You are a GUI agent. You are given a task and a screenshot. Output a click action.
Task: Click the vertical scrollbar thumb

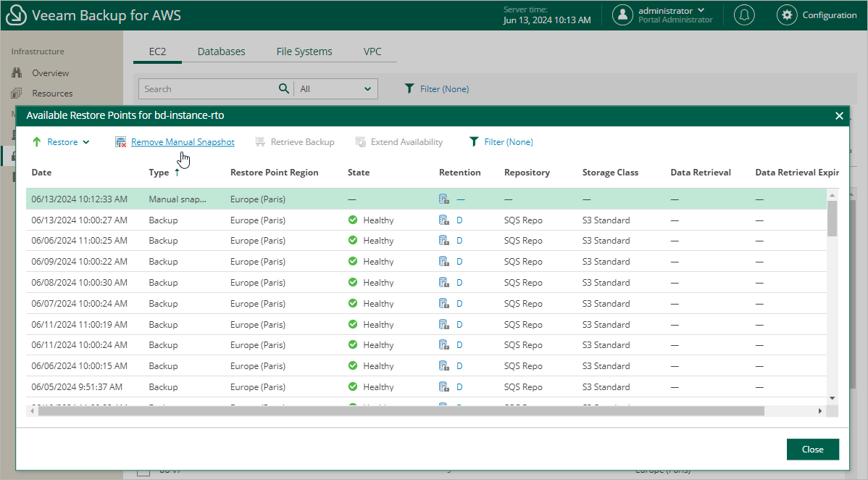point(832,218)
